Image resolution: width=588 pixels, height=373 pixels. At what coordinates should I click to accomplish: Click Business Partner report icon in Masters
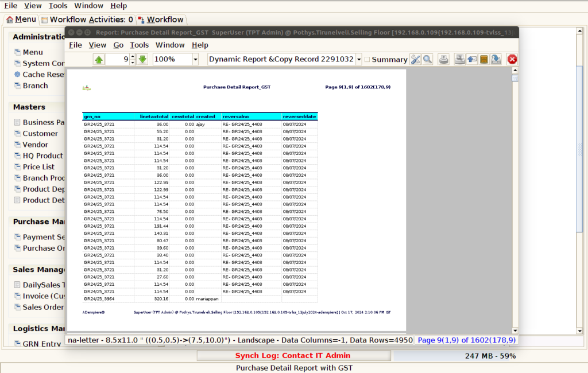[x=17, y=122]
